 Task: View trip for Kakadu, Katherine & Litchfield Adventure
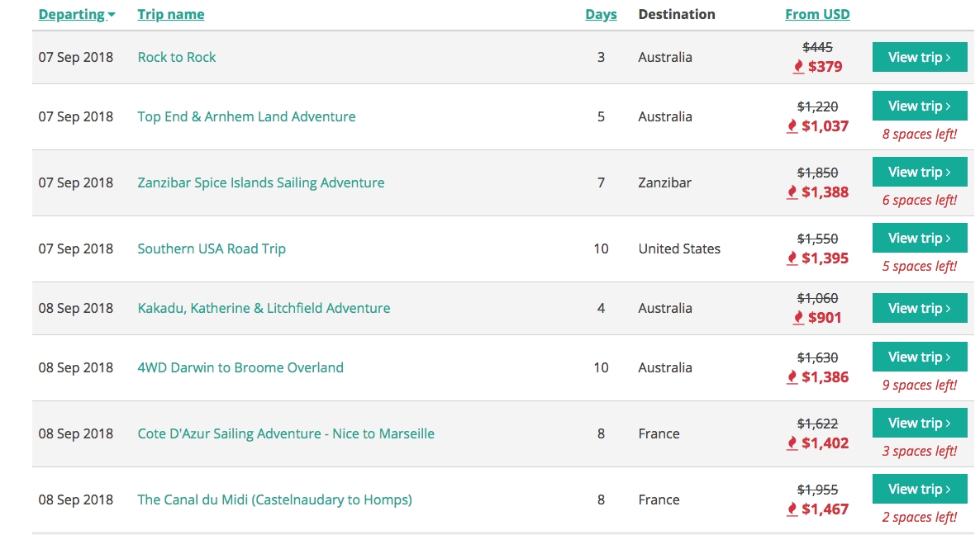pos(919,308)
